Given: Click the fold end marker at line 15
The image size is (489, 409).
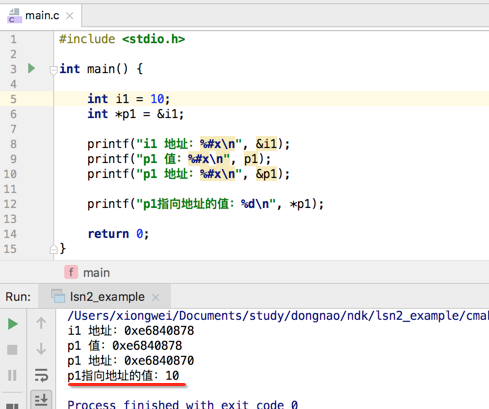Looking at the screenshot, I should [53, 249].
